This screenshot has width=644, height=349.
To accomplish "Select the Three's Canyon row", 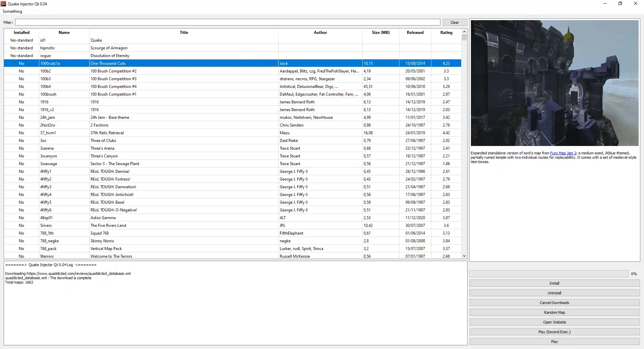I will [x=232, y=156].
